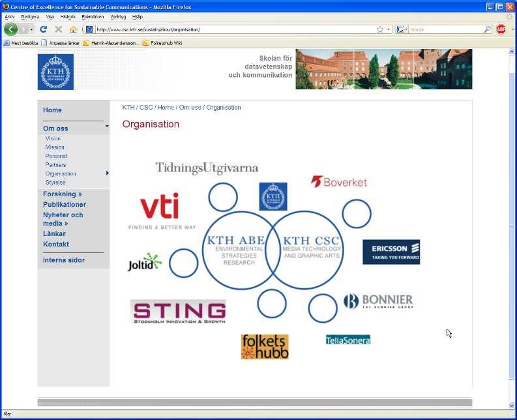The width and height of the screenshot is (517, 420).
Task: Go to Home in the sidebar
Action: 52,110
